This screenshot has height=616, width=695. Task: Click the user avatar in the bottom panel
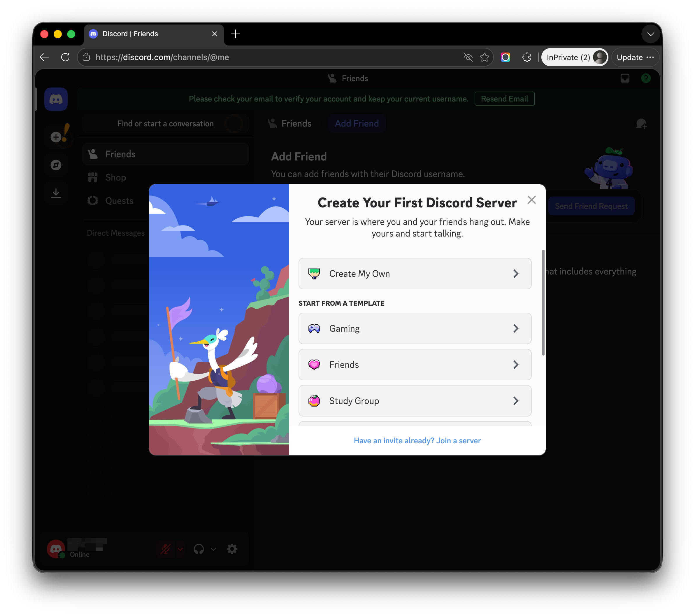(56, 549)
